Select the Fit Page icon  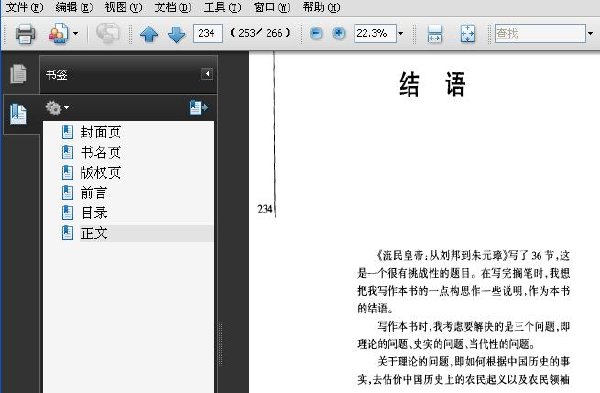tap(468, 34)
